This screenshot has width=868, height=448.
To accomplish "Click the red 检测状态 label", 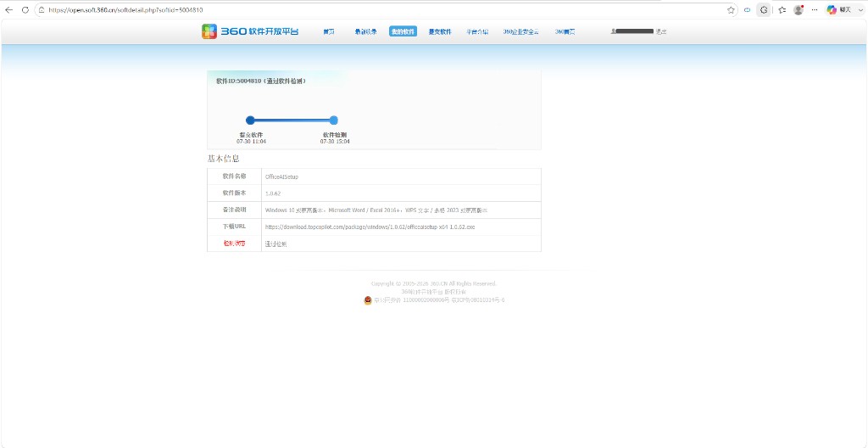I will click(x=234, y=244).
